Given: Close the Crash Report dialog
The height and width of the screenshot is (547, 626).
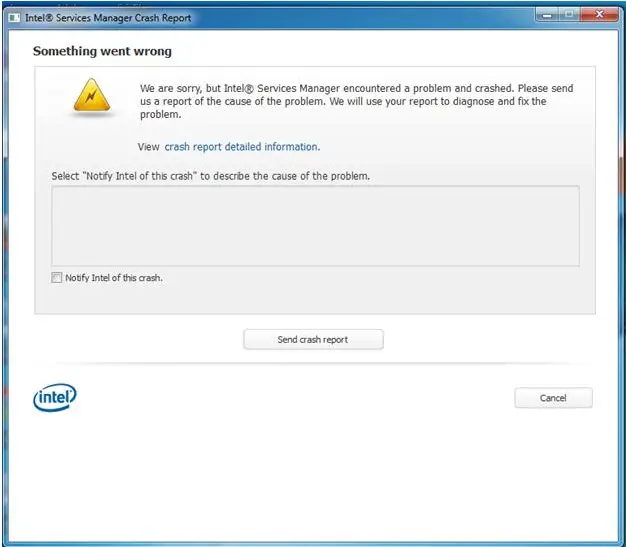Looking at the screenshot, I should (x=599, y=15).
